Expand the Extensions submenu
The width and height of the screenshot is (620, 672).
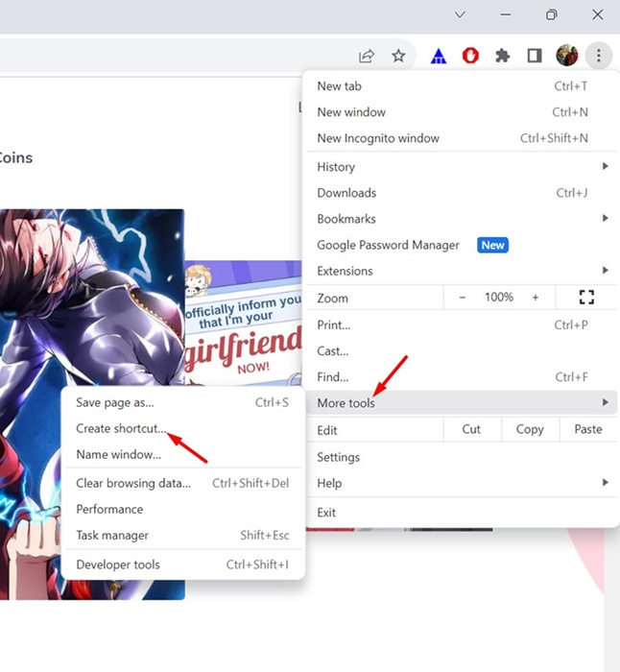coord(462,271)
